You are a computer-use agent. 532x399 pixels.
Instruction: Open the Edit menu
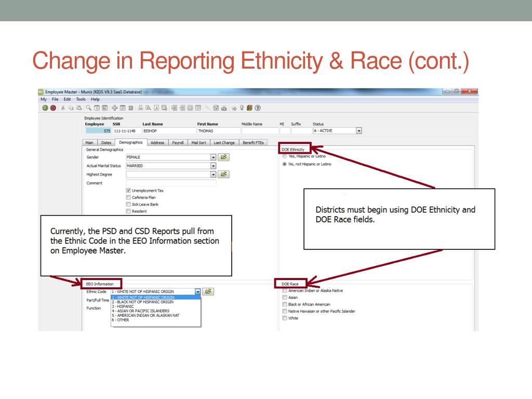click(x=67, y=99)
